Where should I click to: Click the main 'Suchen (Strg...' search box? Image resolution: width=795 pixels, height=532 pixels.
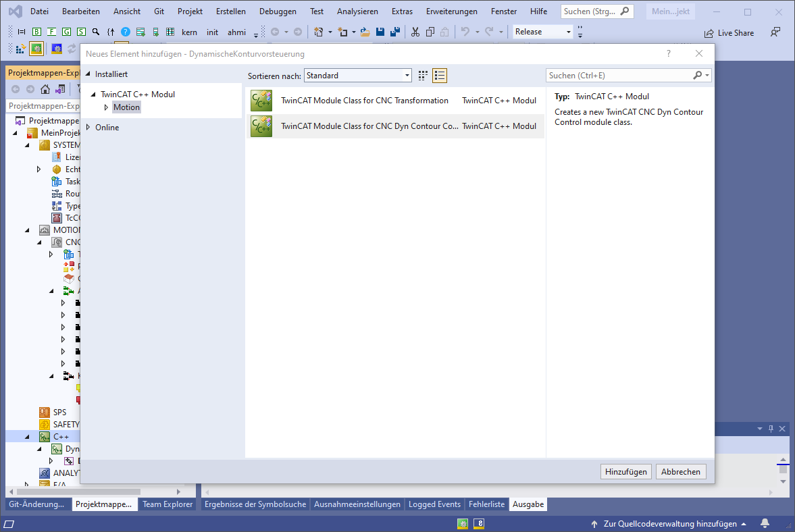(x=597, y=11)
